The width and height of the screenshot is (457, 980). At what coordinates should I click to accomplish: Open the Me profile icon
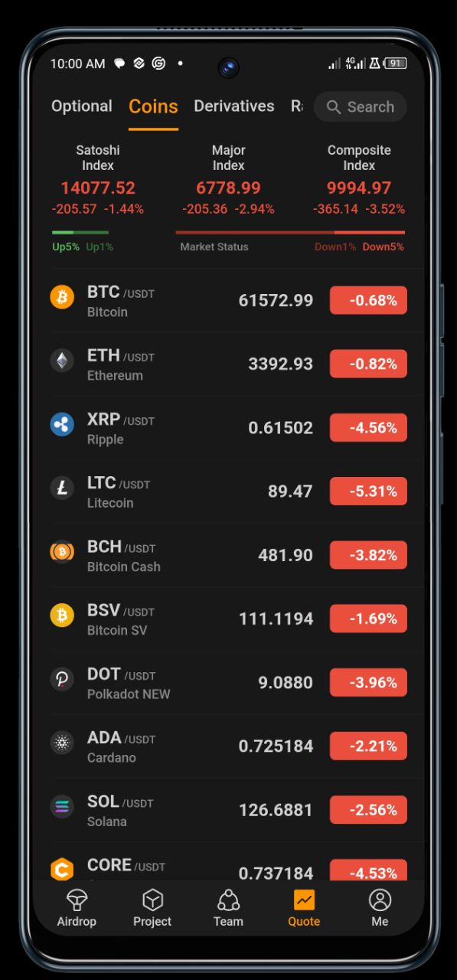pyautogui.click(x=380, y=900)
